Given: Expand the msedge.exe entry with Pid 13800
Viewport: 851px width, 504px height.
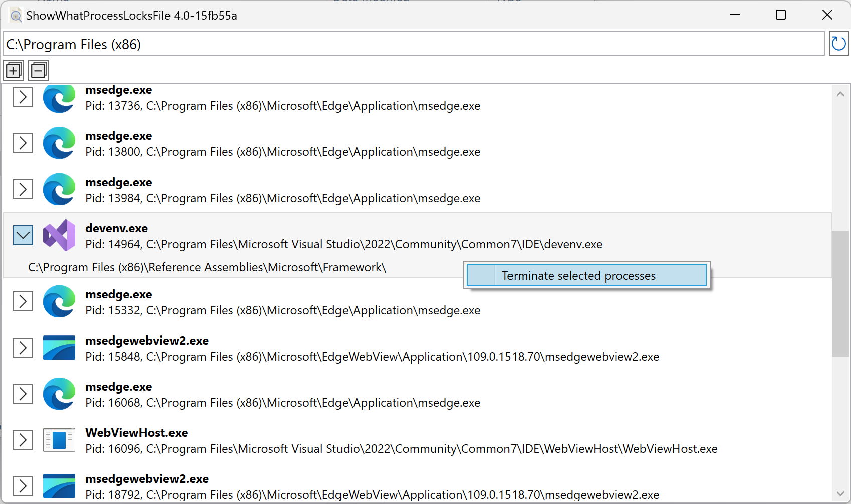Looking at the screenshot, I should pos(23,143).
